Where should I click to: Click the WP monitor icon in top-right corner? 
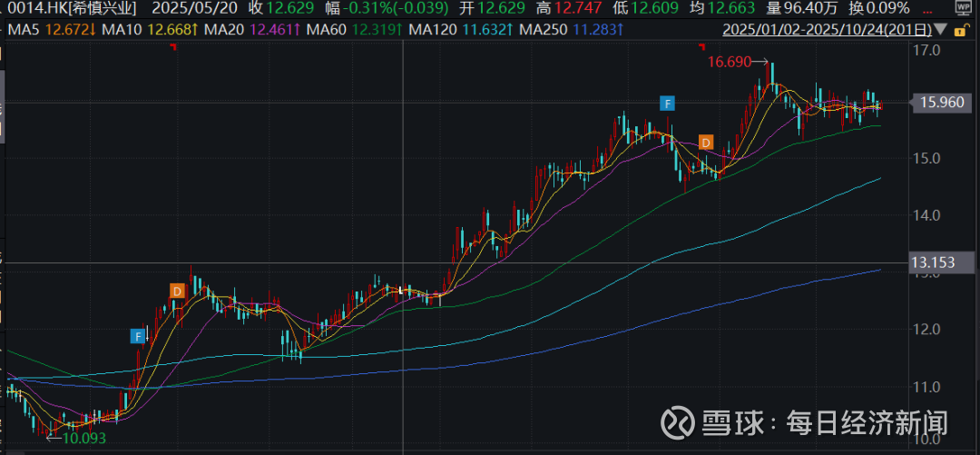click(961, 7)
